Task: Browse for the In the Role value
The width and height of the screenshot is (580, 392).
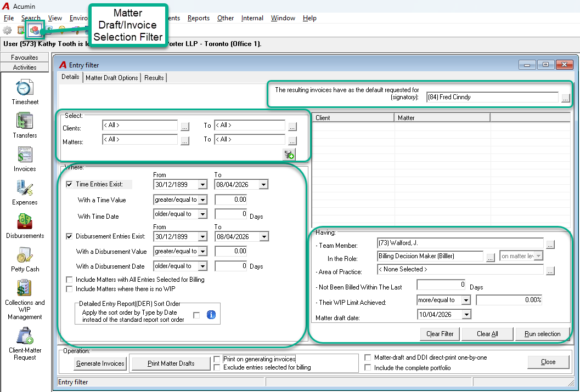Action: click(x=490, y=258)
